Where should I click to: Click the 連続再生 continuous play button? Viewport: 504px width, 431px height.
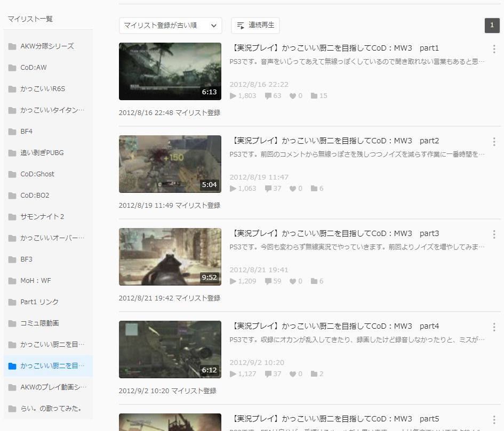pos(255,26)
